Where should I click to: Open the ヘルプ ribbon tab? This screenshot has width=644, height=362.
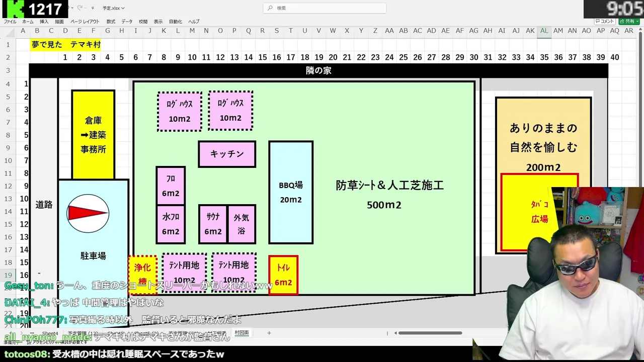(x=194, y=22)
